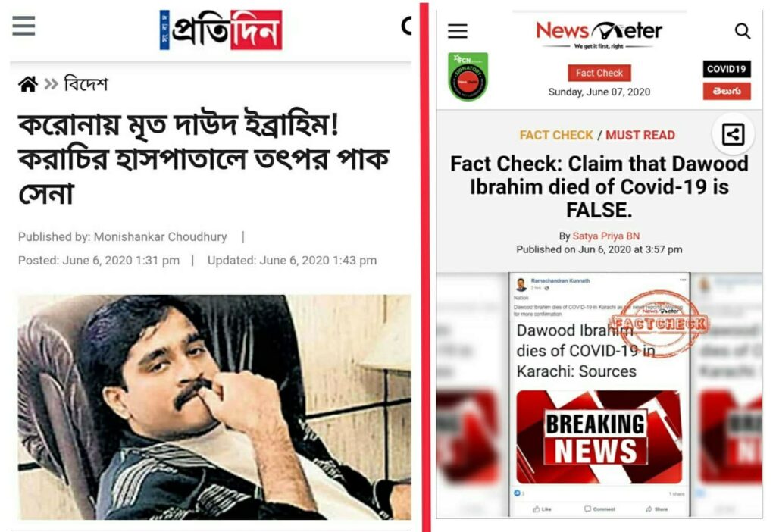Click the Bengali article headline

(x=204, y=158)
